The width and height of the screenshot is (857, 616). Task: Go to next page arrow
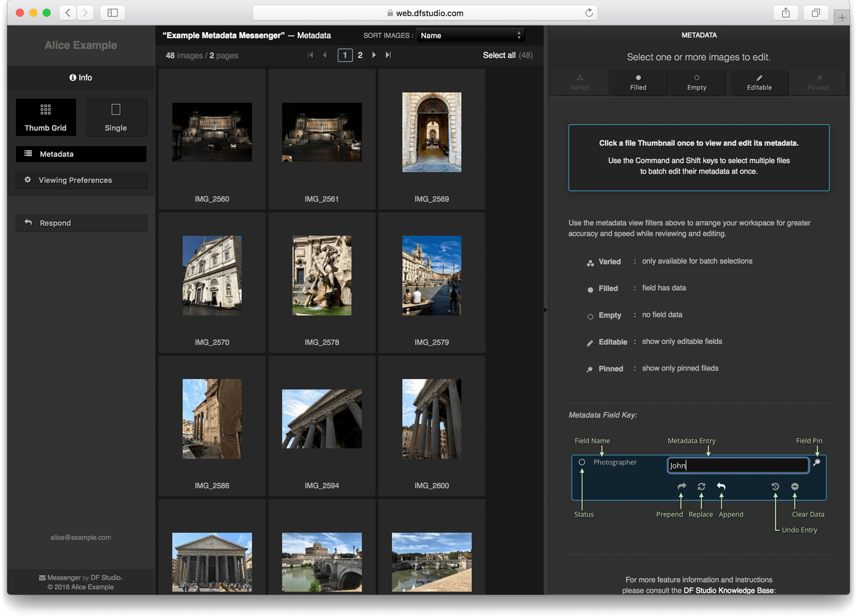[x=374, y=55]
